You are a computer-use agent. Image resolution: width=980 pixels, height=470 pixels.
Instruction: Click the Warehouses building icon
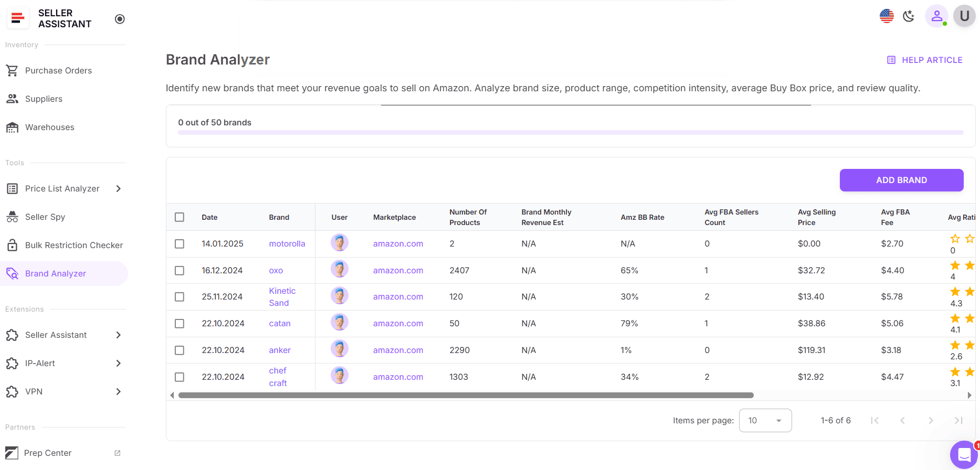tap(12, 127)
